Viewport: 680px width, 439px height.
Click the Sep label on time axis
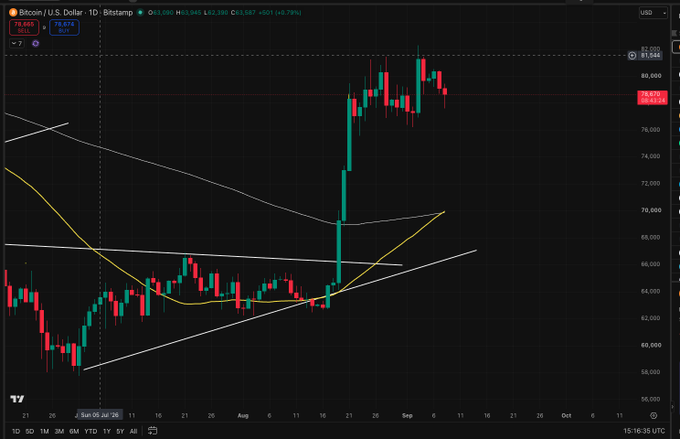point(407,416)
